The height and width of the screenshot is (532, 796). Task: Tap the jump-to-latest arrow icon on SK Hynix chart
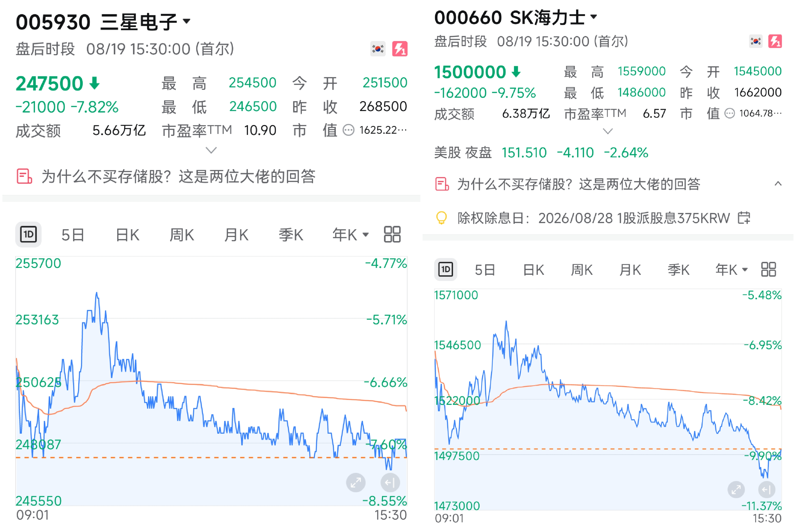[766, 490]
